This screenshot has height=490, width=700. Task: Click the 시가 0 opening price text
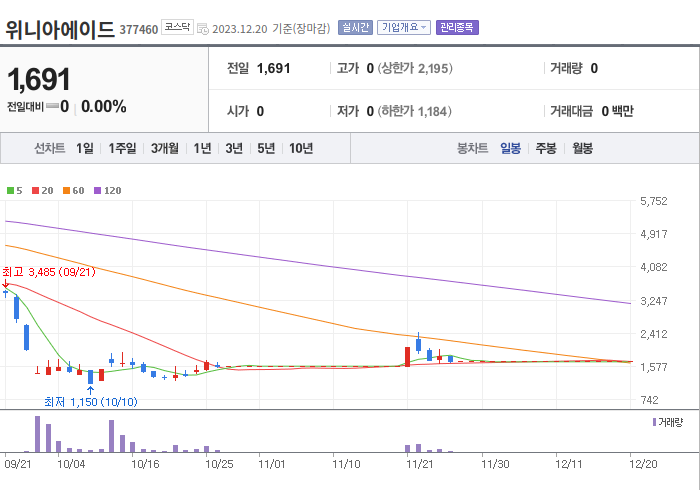tap(245, 111)
